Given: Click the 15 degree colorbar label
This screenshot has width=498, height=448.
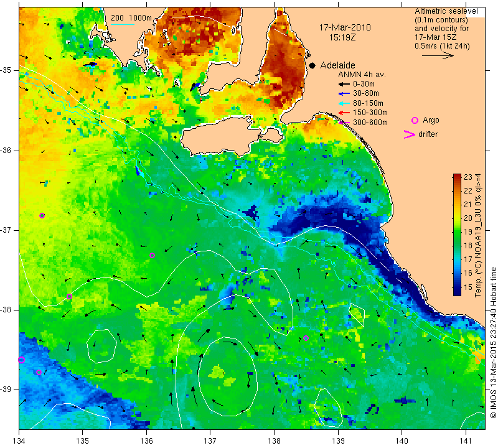Looking at the screenshot, I should pyautogui.click(x=468, y=287).
